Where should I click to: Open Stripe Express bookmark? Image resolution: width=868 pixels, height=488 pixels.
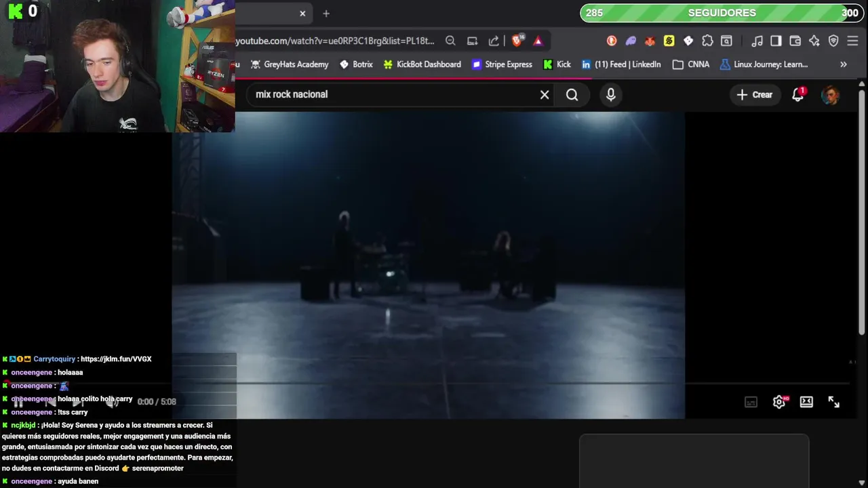[502, 64]
